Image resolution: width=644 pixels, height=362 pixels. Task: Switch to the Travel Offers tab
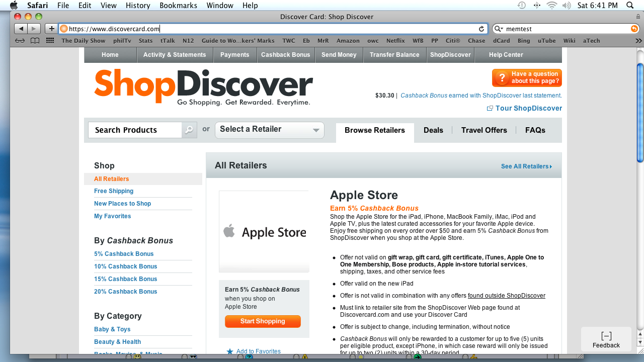point(484,130)
